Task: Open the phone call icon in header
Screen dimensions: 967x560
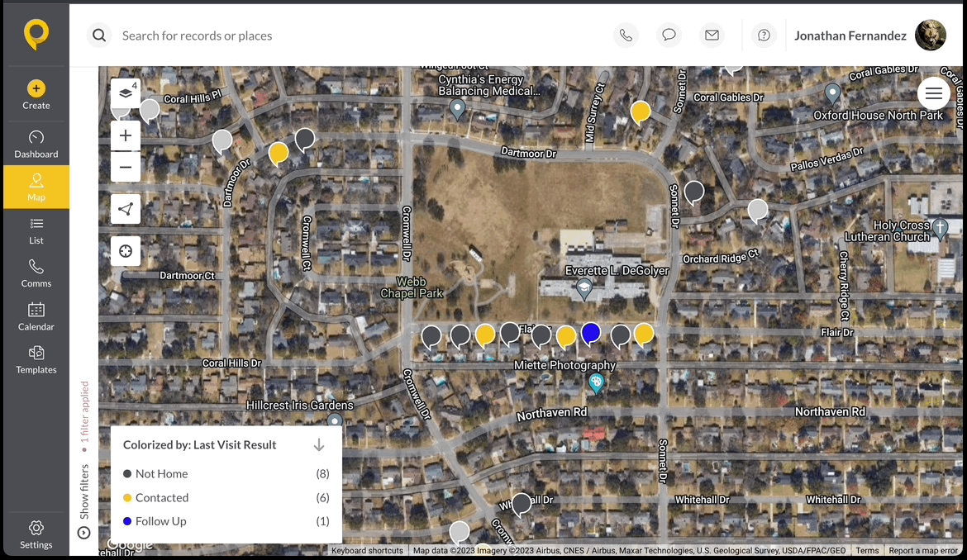Action: coord(626,36)
